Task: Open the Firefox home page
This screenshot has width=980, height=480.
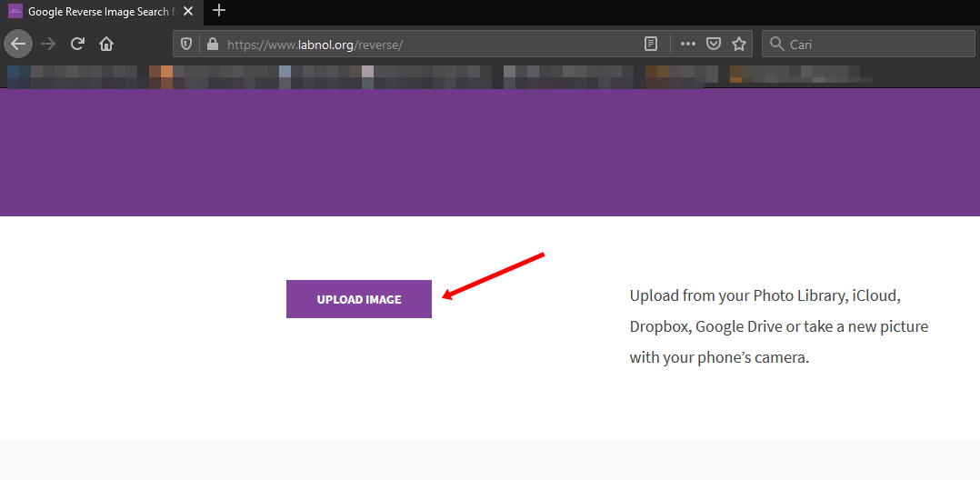Action: (x=106, y=44)
